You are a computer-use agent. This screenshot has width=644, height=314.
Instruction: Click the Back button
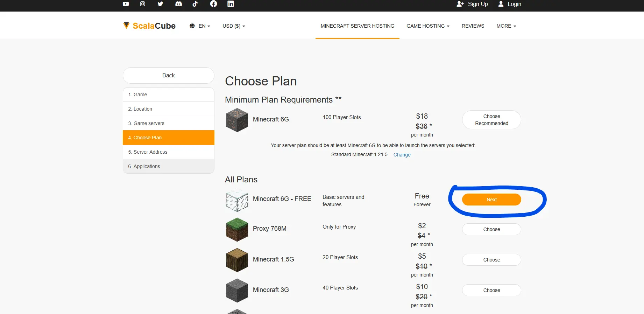169,75
